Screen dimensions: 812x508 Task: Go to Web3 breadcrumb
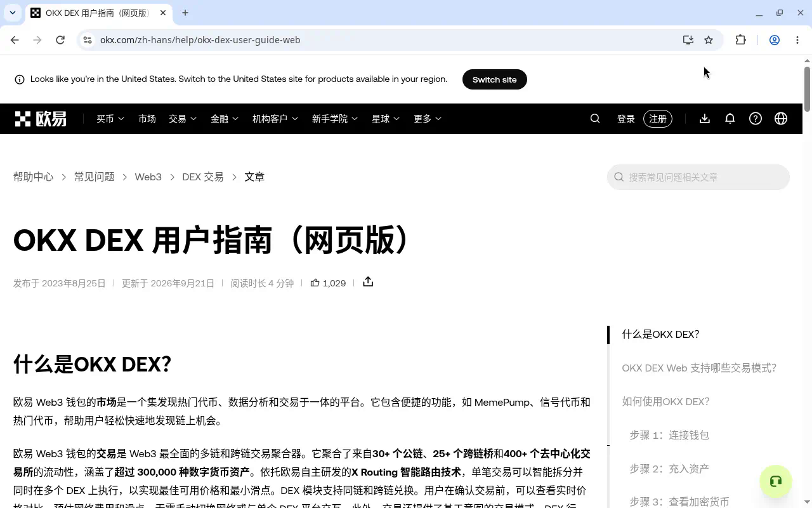tap(148, 177)
